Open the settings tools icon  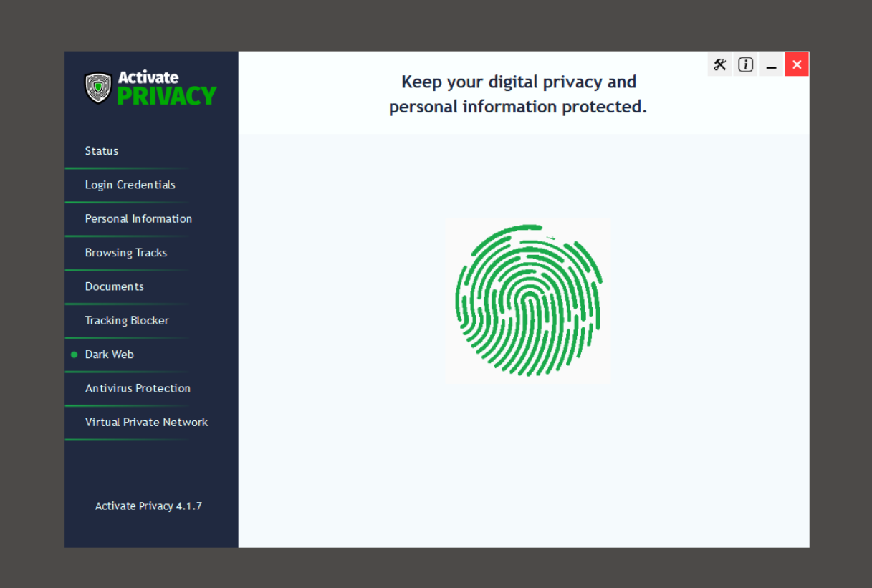click(720, 64)
